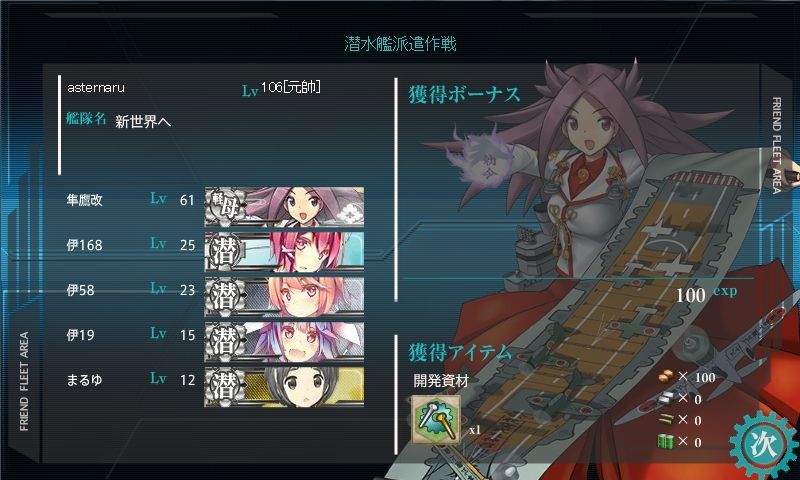Image resolution: width=800 pixels, height=480 pixels.
Task: Click the 隼鷹改 ship banner thumbnail
Action: click(x=284, y=207)
